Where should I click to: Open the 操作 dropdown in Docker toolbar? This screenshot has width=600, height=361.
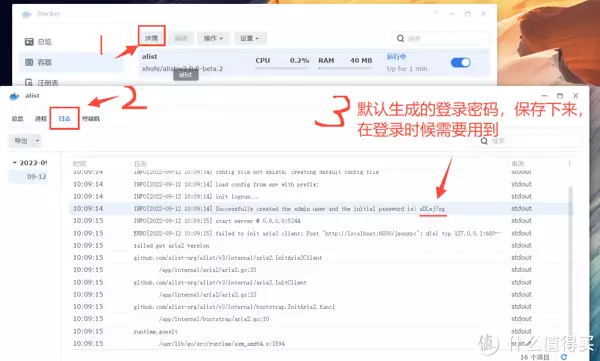pyautogui.click(x=213, y=38)
